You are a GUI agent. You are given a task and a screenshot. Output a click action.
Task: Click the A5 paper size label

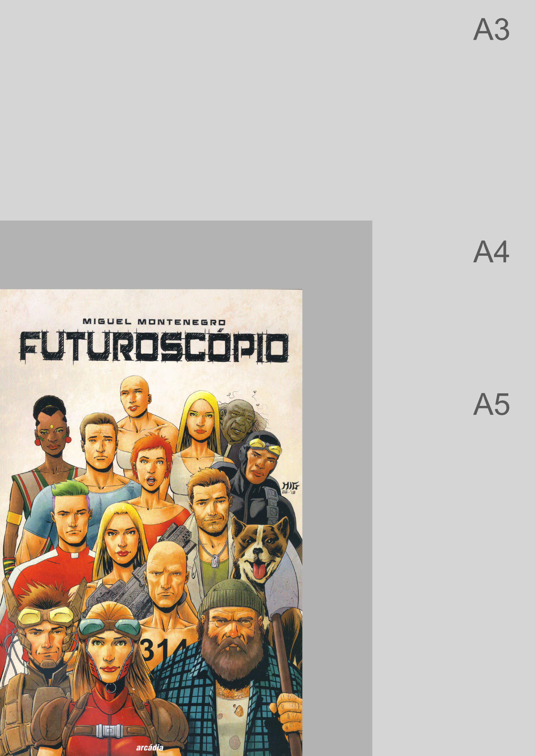pyautogui.click(x=491, y=405)
